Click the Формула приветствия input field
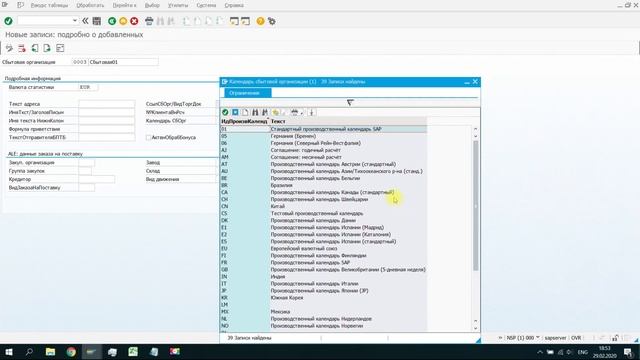This screenshot has height=360, width=640. (107, 129)
